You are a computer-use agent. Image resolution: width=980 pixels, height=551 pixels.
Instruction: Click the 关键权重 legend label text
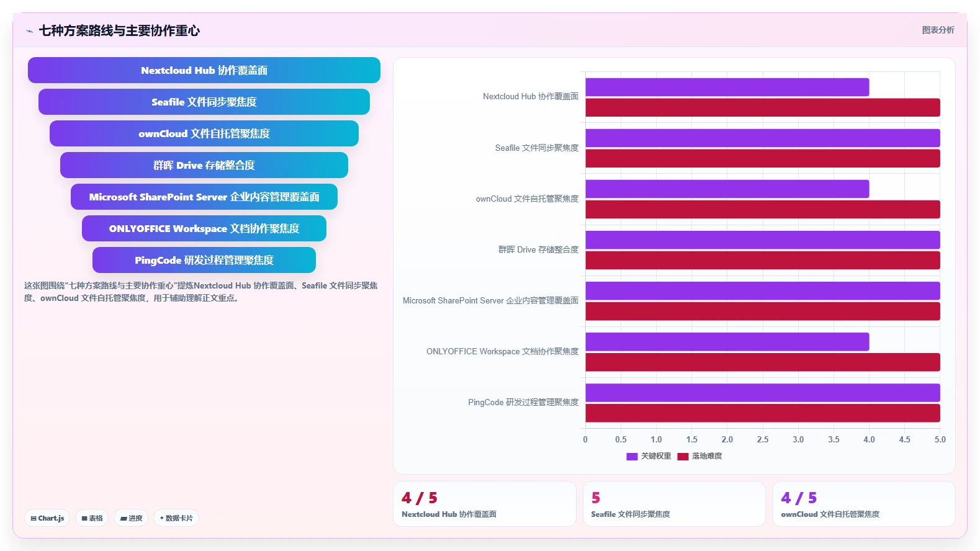coord(656,456)
